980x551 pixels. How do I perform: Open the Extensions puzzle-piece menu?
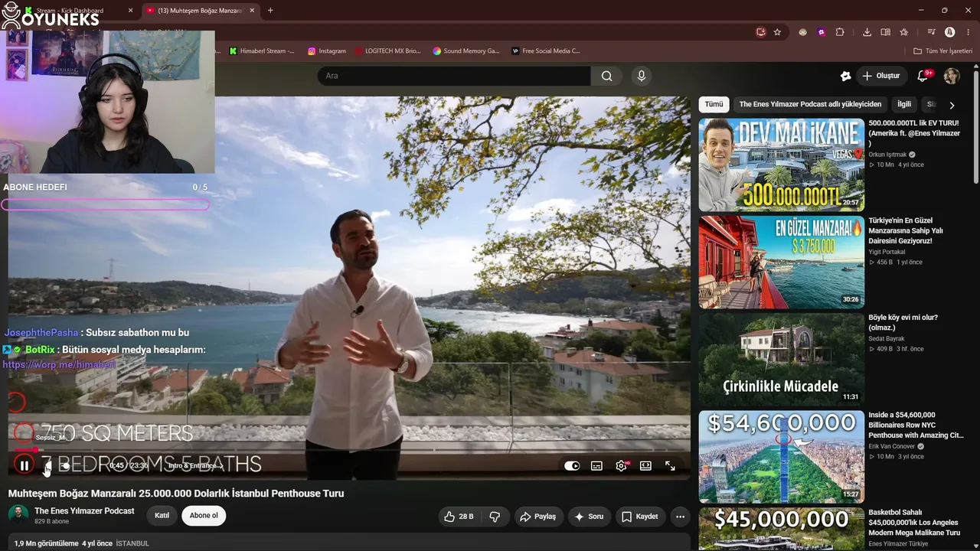tap(840, 32)
